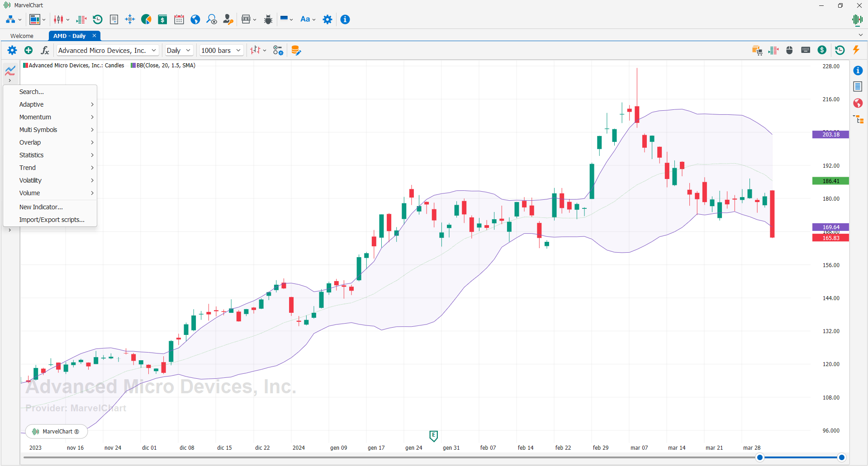This screenshot has height=466, width=868.
Task: Toggle the keyboard trading icon
Action: 806,50
